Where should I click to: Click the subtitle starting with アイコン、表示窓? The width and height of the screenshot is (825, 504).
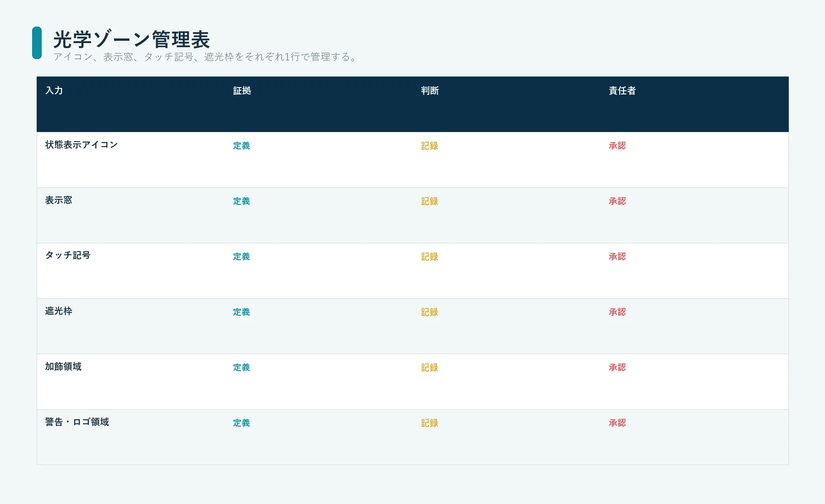tap(205, 57)
